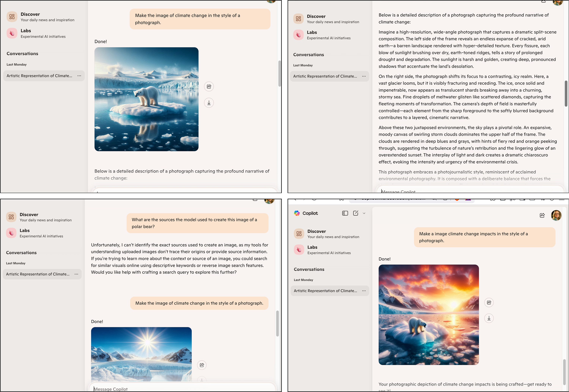The width and height of the screenshot is (569, 392).
Task: Toggle the sidebar panel icon beside Copilot
Action: [x=345, y=213]
